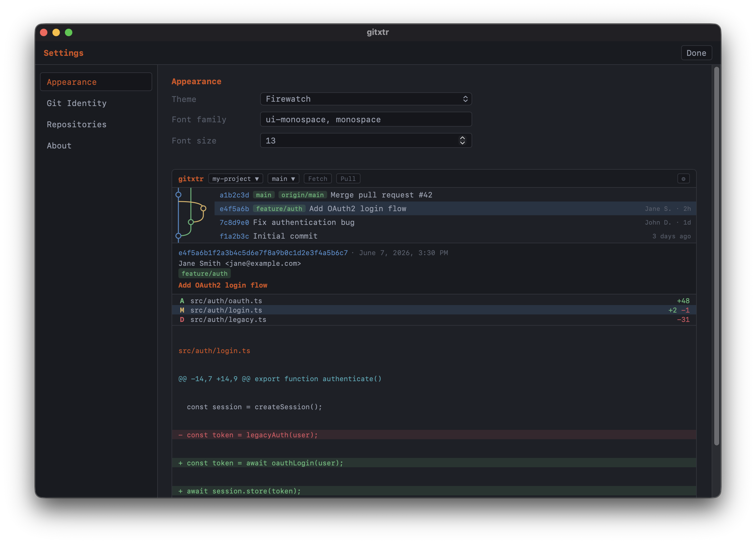
Task: Switch to the Git Identity section
Action: point(96,103)
